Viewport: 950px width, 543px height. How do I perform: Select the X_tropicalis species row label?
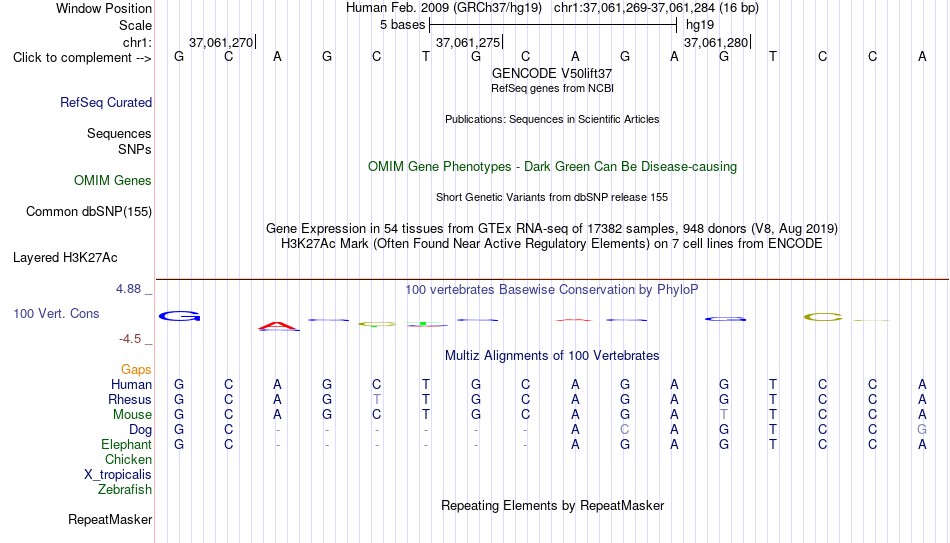118,475
